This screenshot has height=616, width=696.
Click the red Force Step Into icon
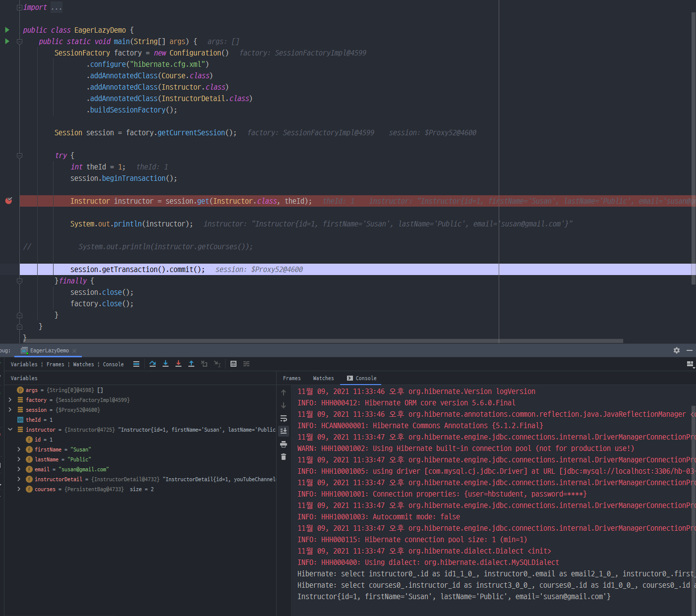tap(178, 364)
